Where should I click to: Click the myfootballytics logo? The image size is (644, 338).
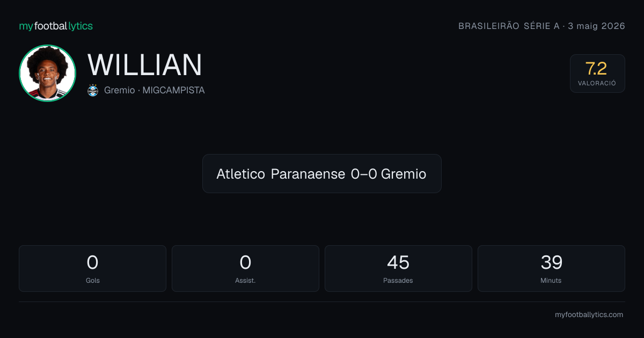(x=56, y=26)
